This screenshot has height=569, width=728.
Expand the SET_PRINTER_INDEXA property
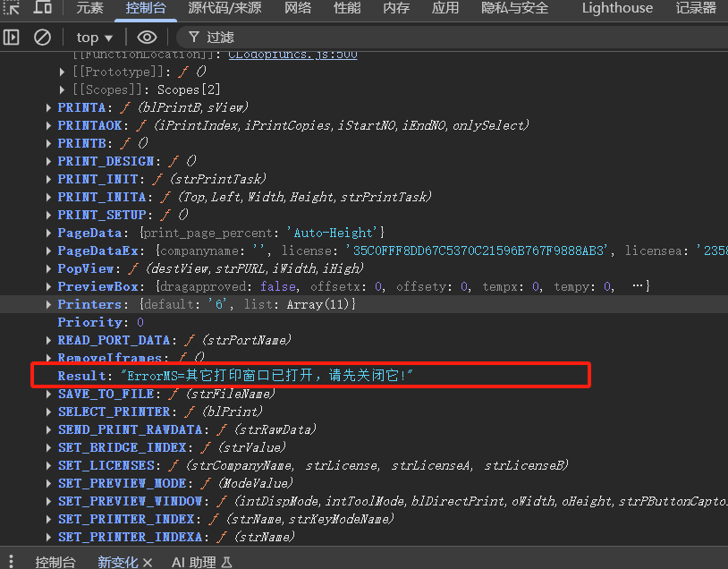click(49, 537)
